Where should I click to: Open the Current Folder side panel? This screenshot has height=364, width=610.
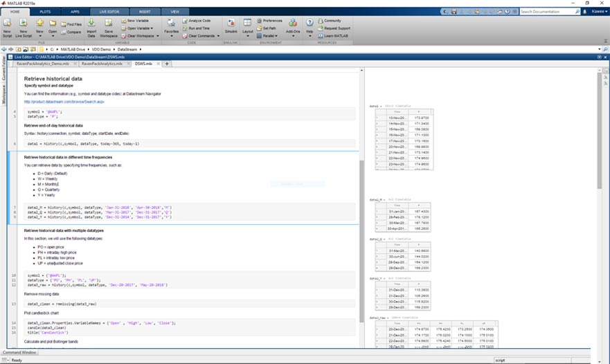3,68
